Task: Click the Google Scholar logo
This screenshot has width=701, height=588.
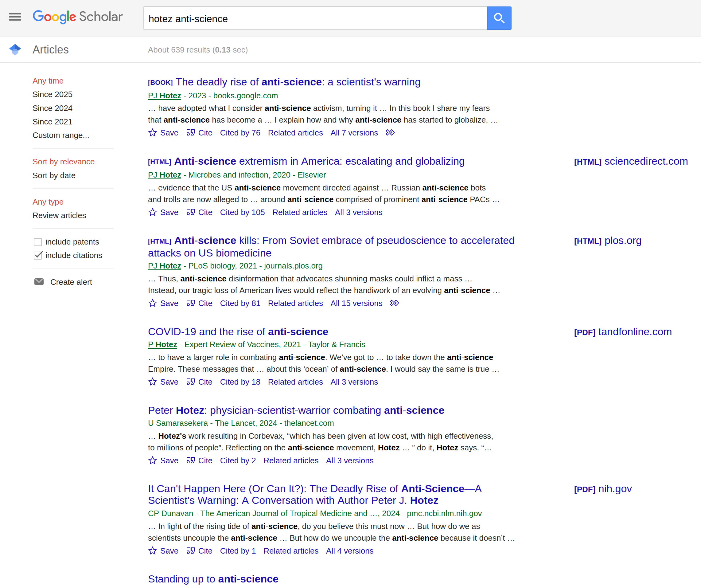Action: 77,17
